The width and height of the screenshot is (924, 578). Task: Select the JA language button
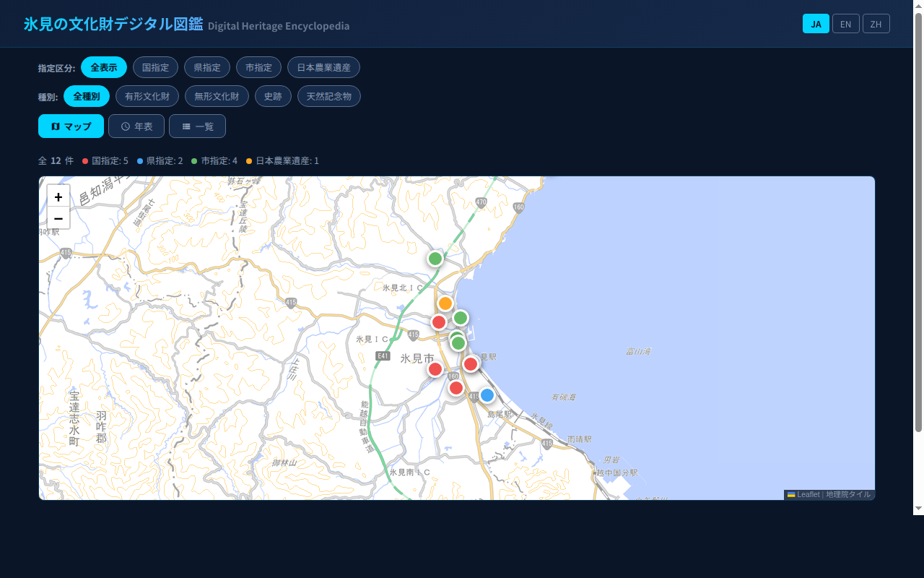click(816, 24)
